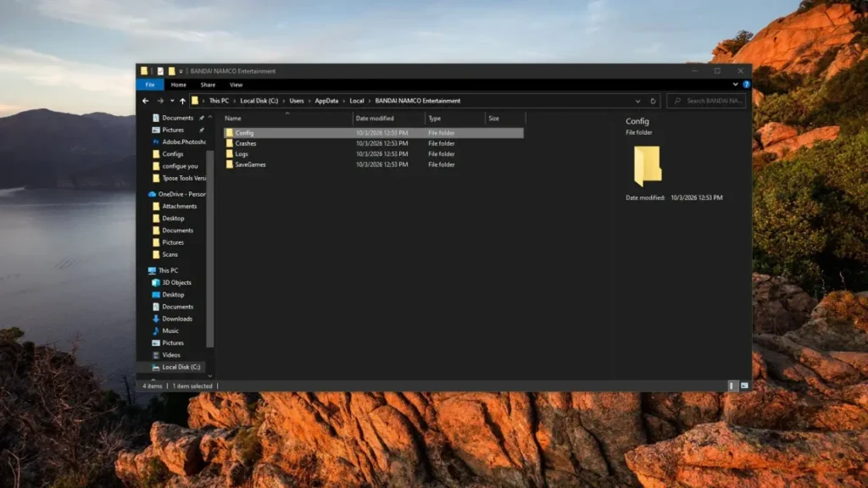
Task: Click the New folder icon in the title bar
Action: coord(171,71)
